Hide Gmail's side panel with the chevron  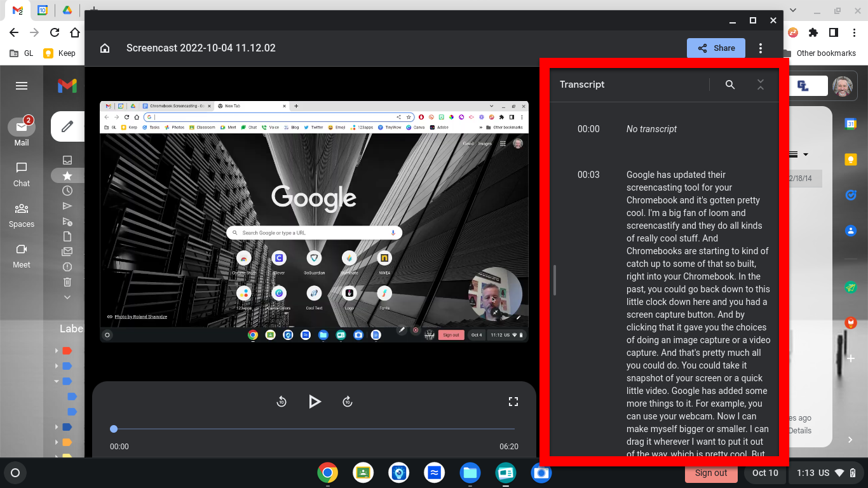851,440
